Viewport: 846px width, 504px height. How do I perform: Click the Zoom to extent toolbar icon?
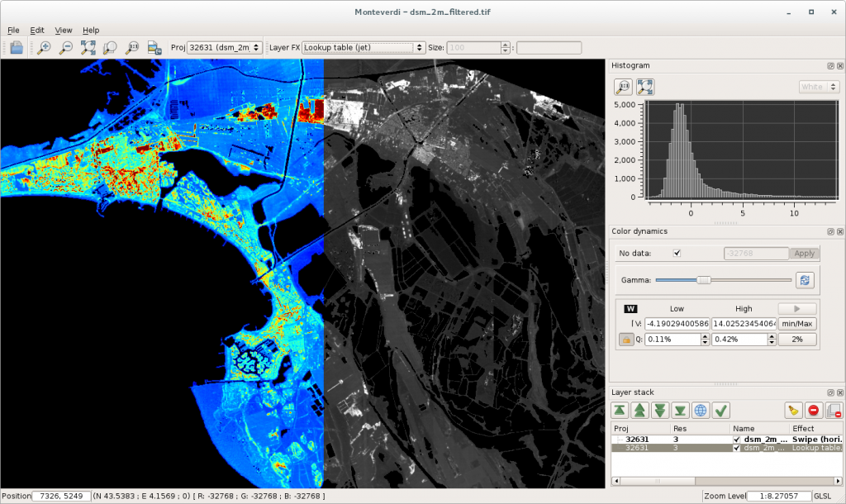(x=88, y=48)
